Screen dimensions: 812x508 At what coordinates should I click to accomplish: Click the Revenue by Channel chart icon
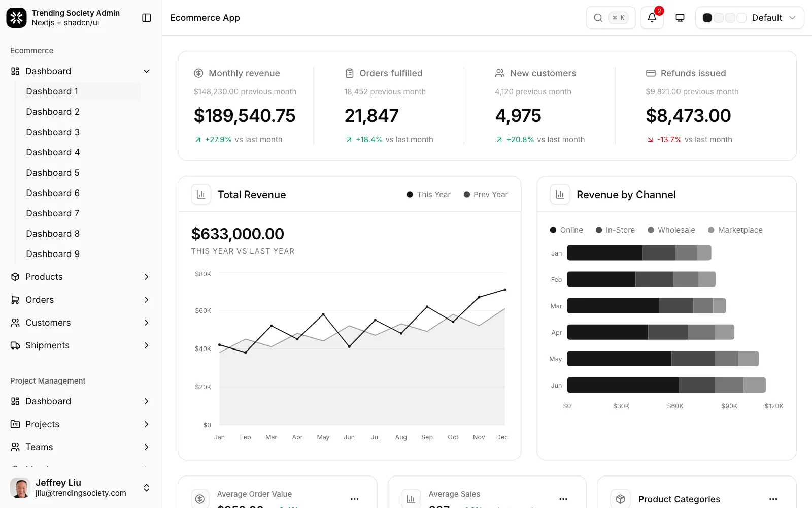[560, 195]
